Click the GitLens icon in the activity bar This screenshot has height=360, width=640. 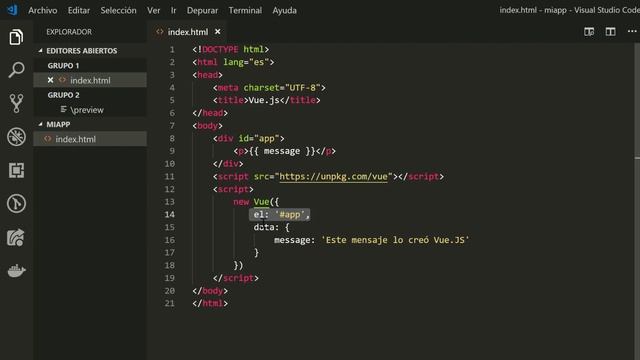click(x=16, y=203)
